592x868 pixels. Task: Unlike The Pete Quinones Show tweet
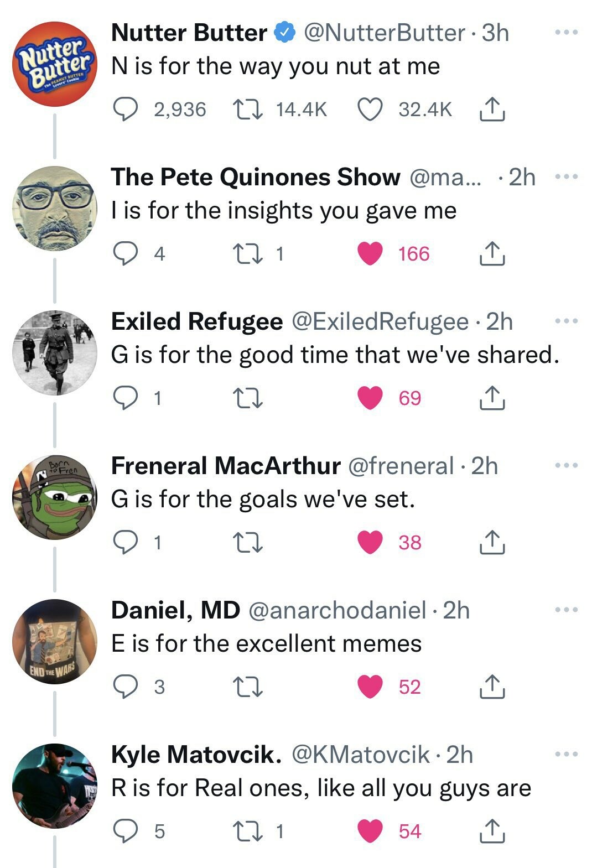[370, 254]
